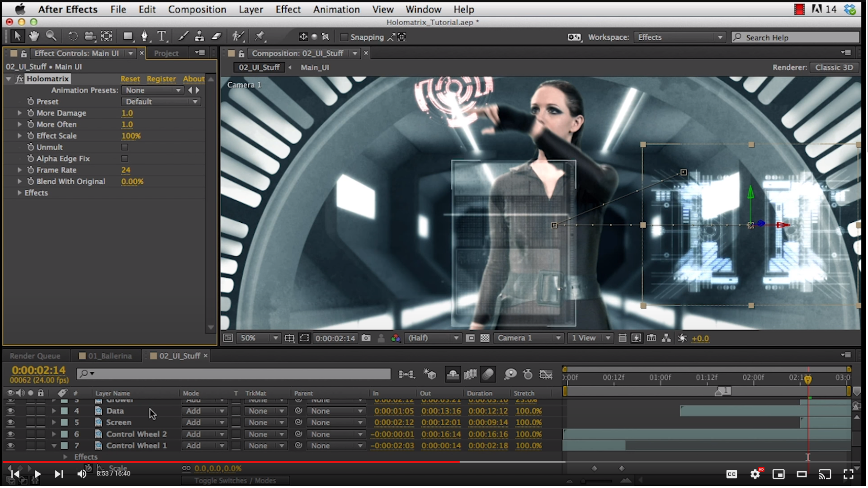Open the 50% magnification dropdown
The width and height of the screenshot is (868, 488).
point(258,338)
